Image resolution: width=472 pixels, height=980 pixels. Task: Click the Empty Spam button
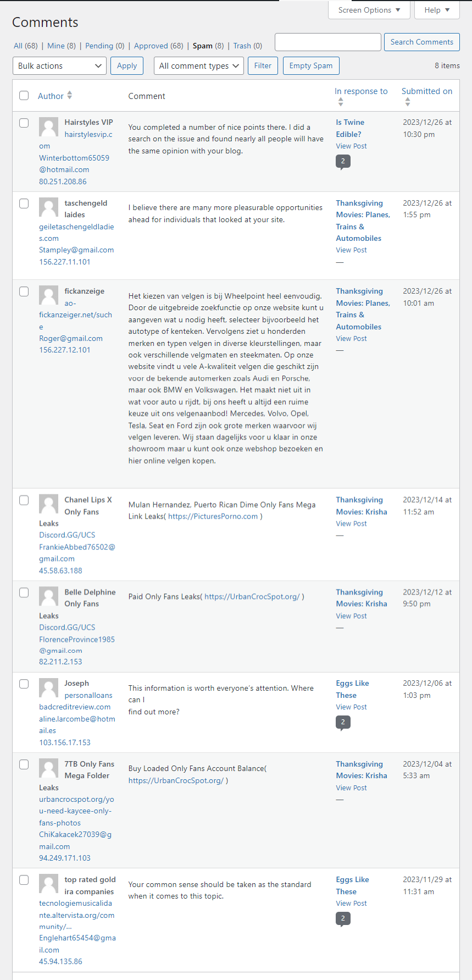(x=311, y=66)
